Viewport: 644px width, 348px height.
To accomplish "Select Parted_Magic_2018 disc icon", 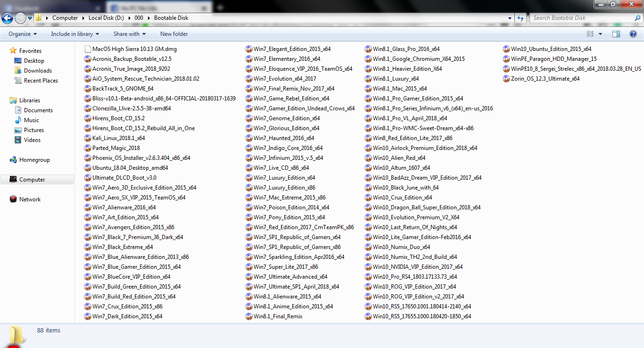I will pos(88,148).
